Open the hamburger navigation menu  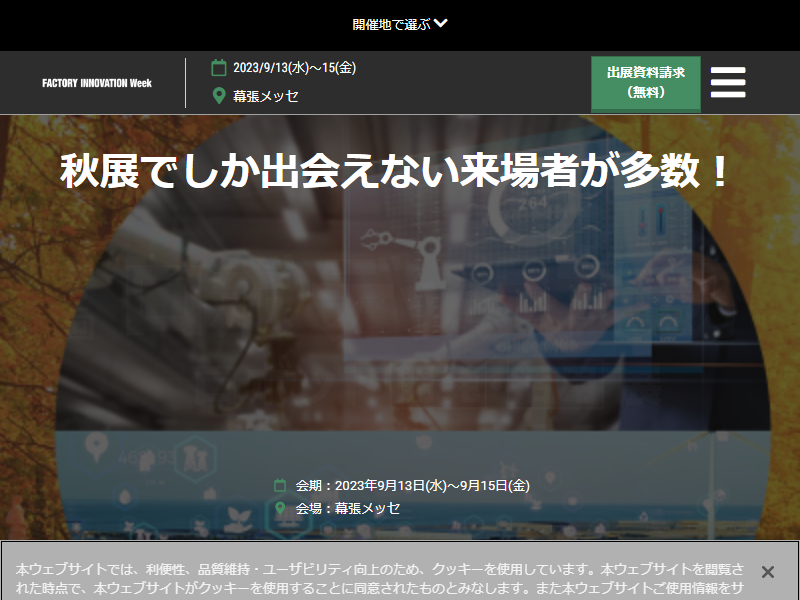tap(728, 82)
